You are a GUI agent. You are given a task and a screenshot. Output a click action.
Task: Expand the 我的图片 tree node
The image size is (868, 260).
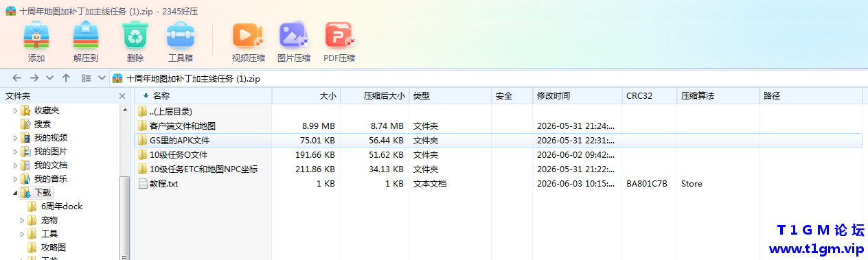(x=15, y=152)
